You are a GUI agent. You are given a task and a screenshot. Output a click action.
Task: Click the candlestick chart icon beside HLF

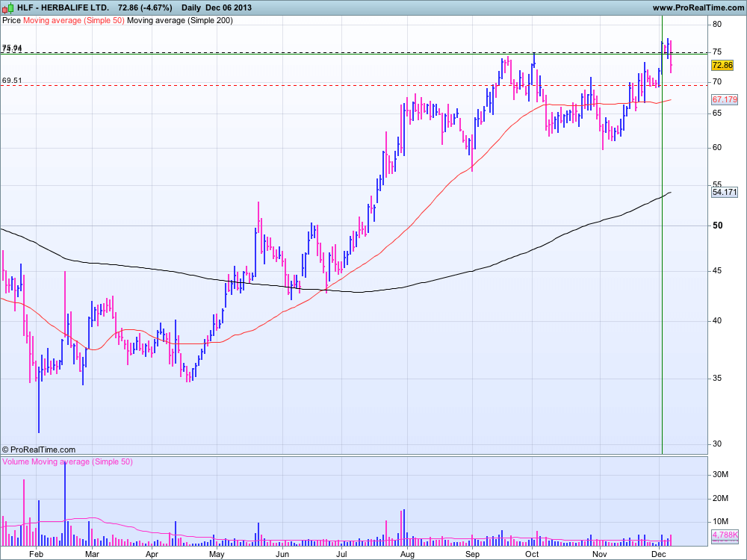coord(8,7)
